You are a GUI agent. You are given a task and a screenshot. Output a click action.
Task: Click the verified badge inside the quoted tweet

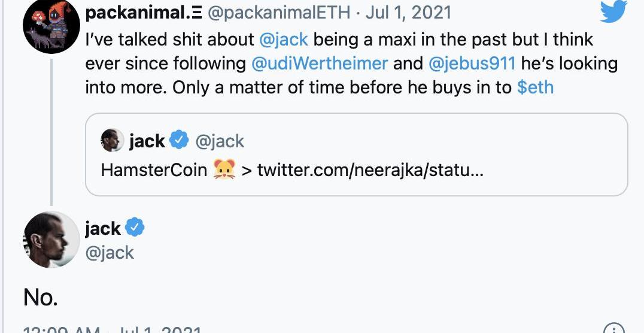(178, 141)
